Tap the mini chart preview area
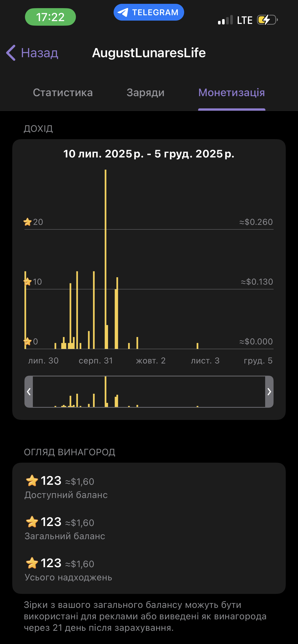Image resolution: width=298 pixels, height=644 pixels. tap(149, 391)
